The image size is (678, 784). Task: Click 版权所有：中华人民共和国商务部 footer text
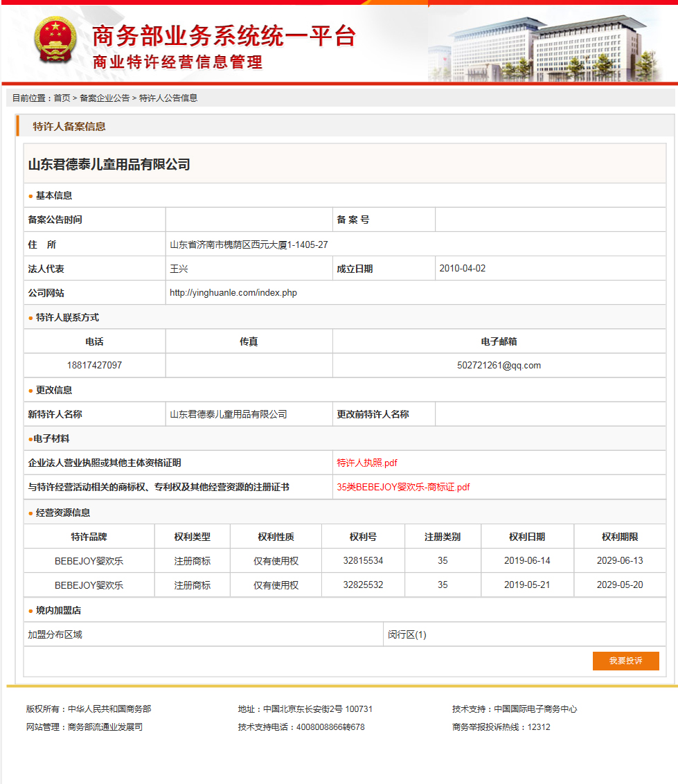(x=89, y=709)
